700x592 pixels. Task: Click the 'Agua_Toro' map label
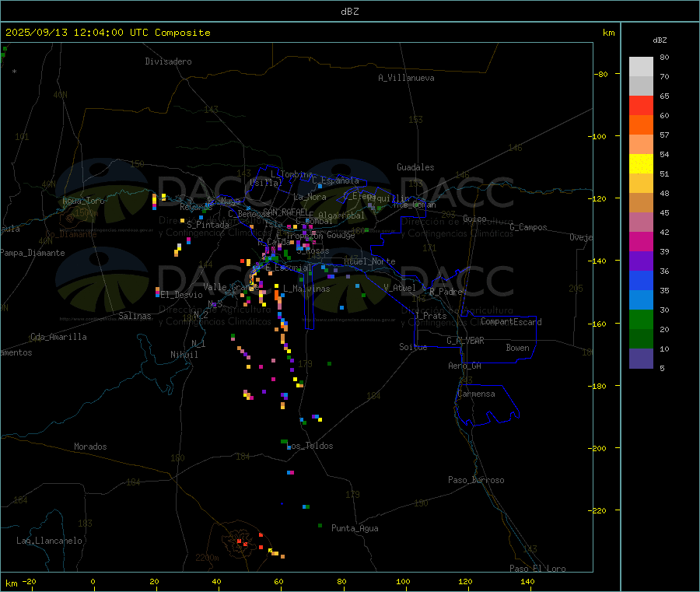point(83,201)
